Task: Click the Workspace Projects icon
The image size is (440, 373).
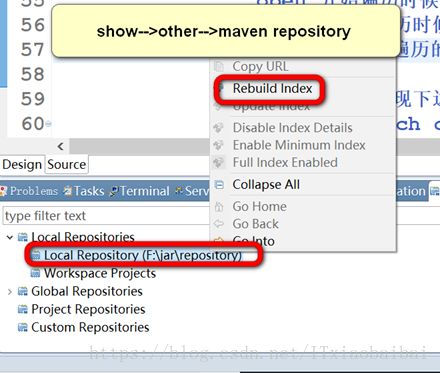Action: [35, 273]
